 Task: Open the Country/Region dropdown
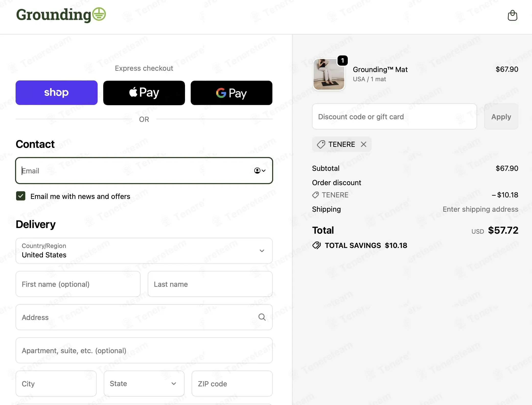(x=144, y=251)
